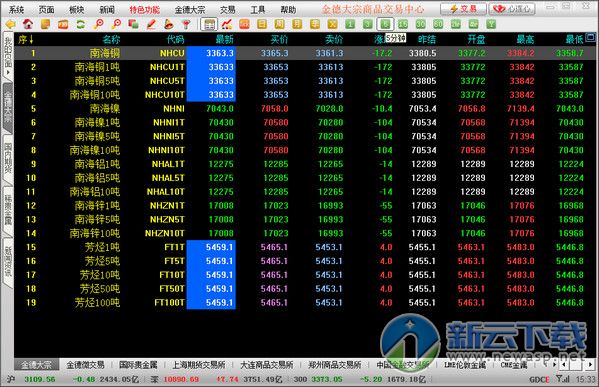Image resolution: width=599 pixels, height=387 pixels.
Task: Click the red-green overlapping squares icon
Action: tap(133, 24)
